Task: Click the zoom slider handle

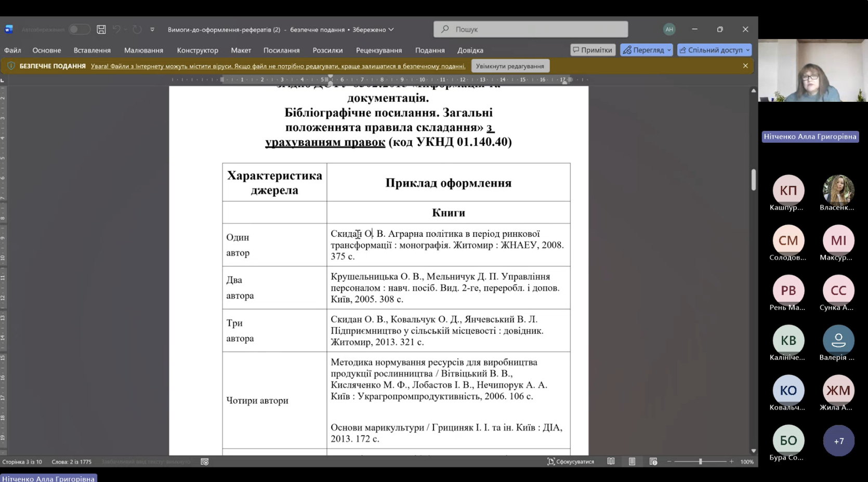Action: point(700,462)
